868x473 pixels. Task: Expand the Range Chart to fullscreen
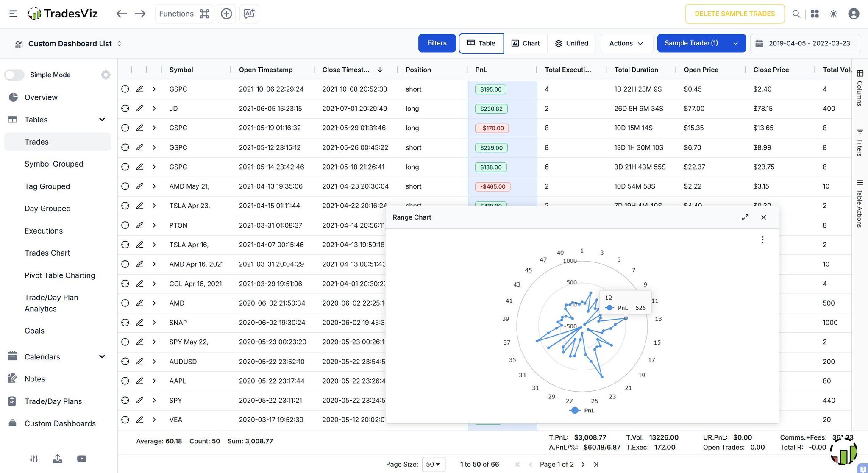745,217
